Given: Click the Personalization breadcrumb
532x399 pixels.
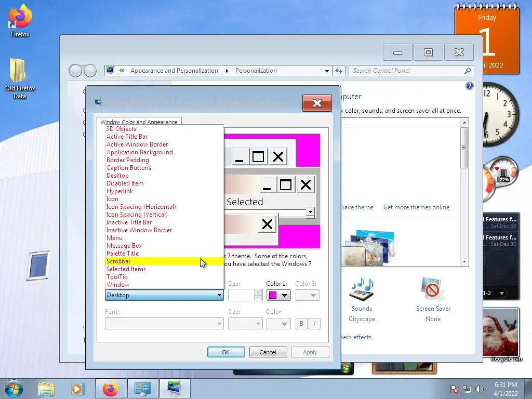Looking at the screenshot, I should coord(256,71).
